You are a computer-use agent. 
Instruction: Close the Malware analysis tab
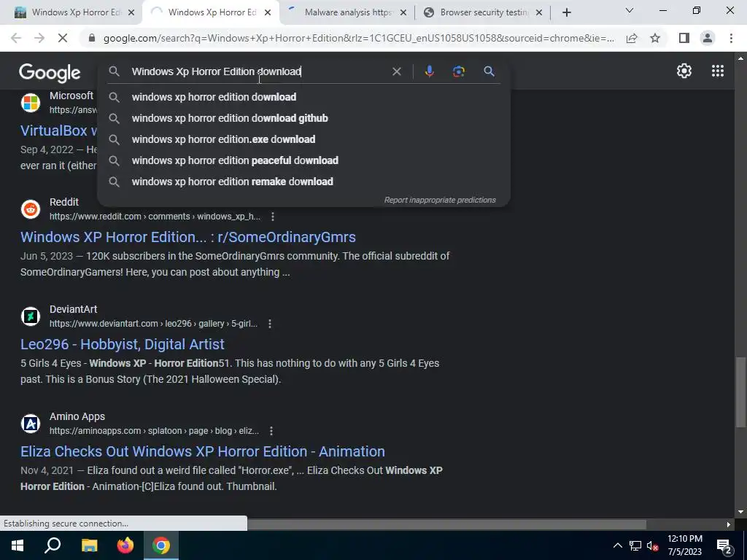(x=403, y=13)
